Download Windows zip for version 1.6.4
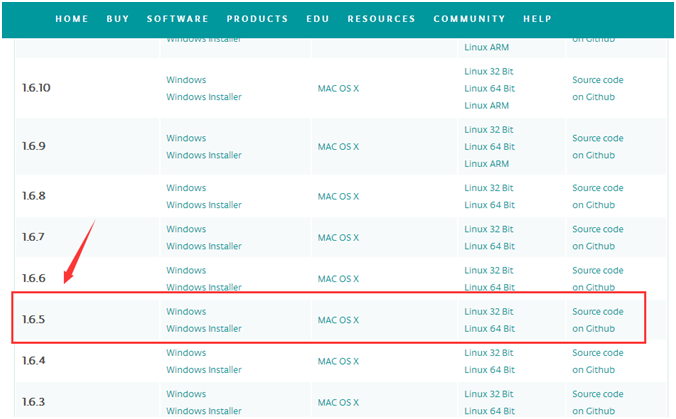The width and height of the screenshot is (676, 419). 186,353
